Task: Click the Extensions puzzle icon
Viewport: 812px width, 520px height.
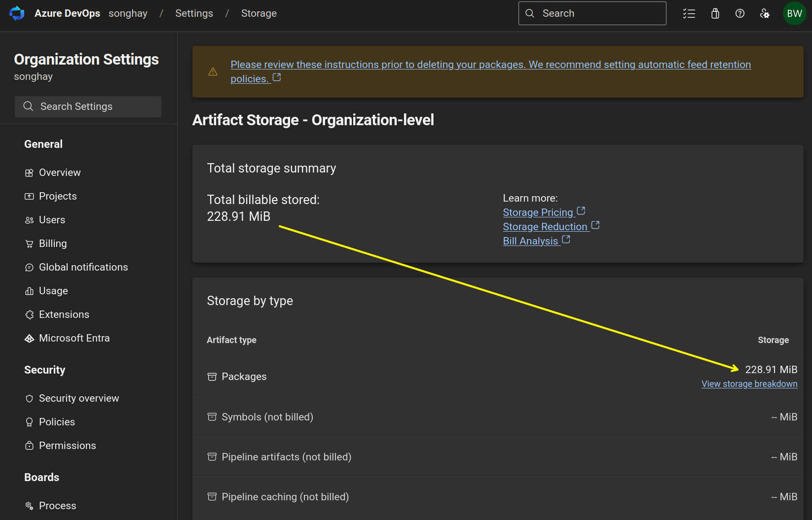Action: pyautogui.click(x=29, y=315)
